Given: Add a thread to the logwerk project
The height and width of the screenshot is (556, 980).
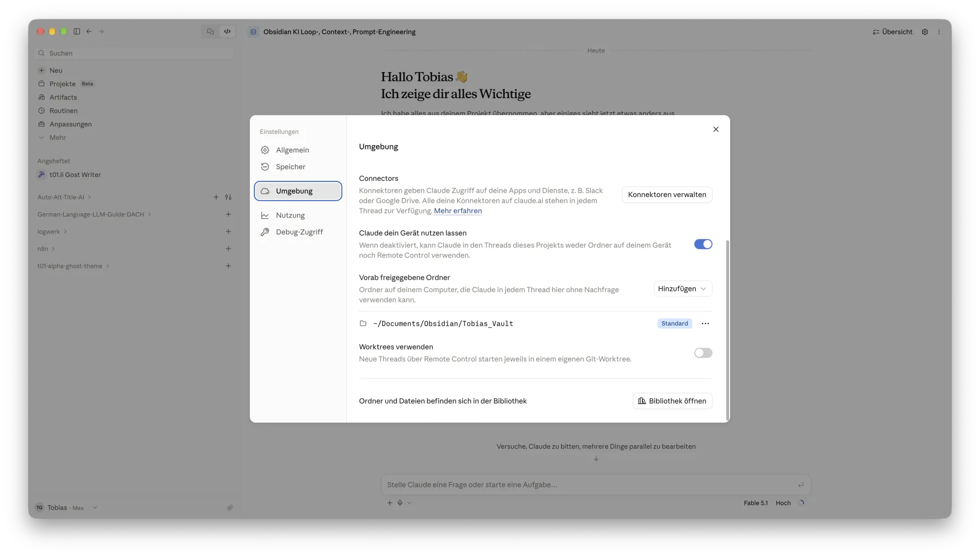Looking at the screenshot, I should (228, 231).
